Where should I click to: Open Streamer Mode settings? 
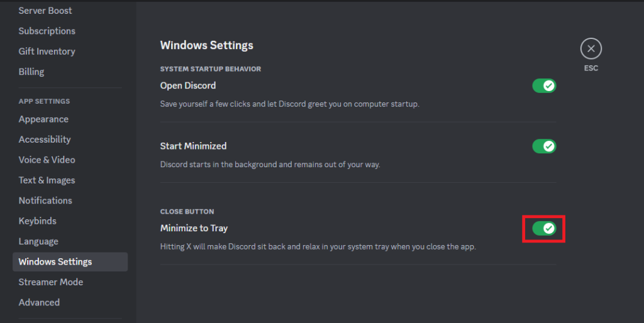[x=51, y=282]
